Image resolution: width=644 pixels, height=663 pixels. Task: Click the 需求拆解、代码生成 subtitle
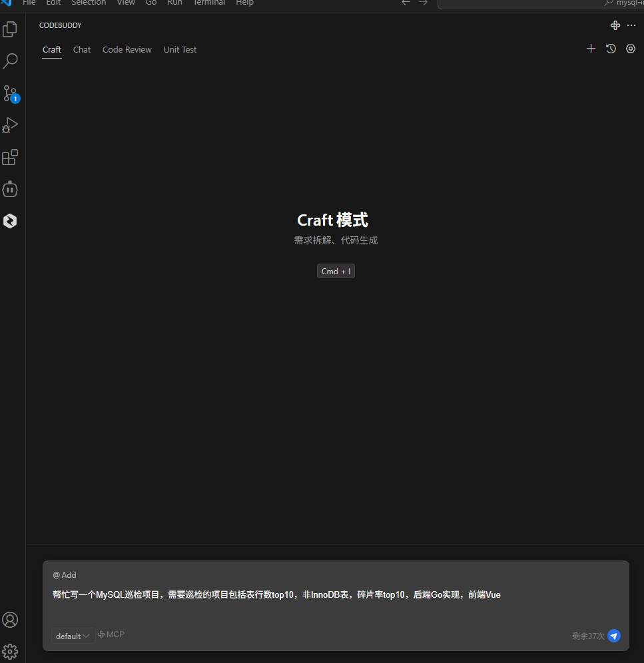click(336, 240)
